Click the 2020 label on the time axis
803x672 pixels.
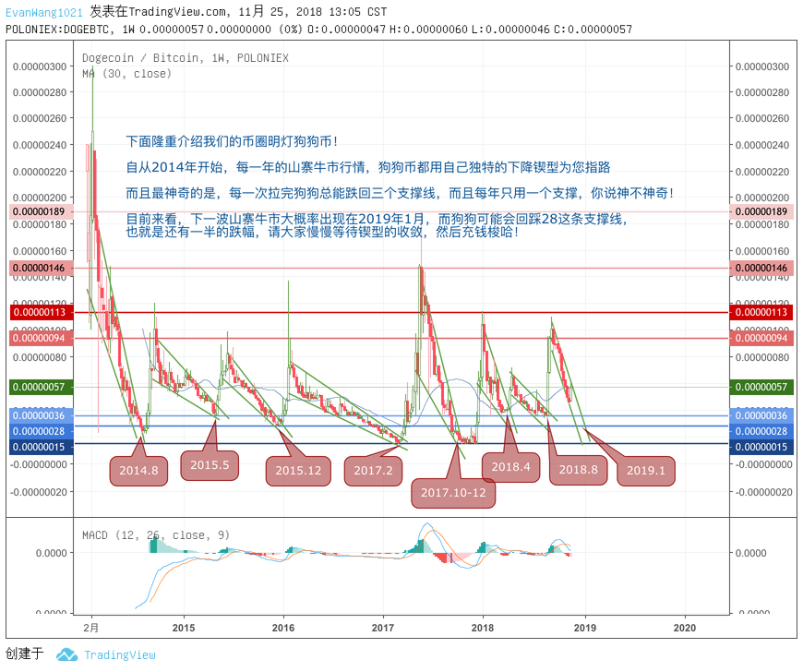[x=685, y=628]
